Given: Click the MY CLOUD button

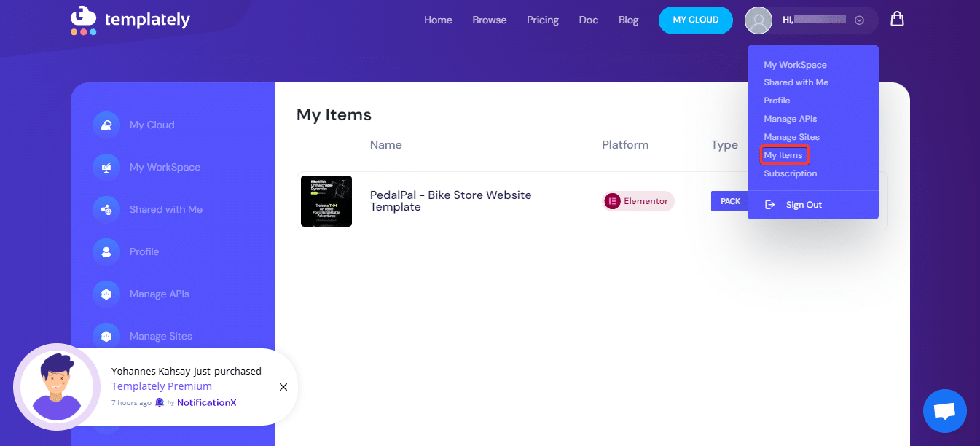Looking at the screenshot, I should (x=695, y=20).
